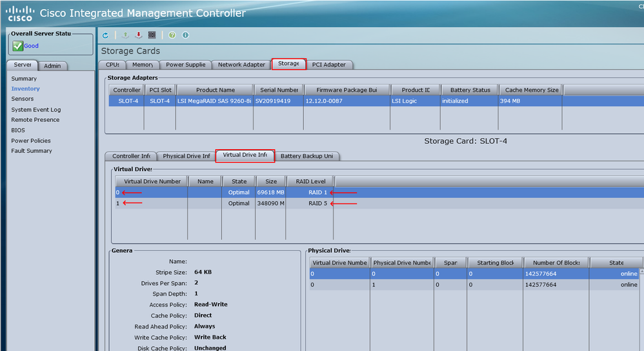The height and width of the screenshot is (351, 644).
Task: Click the physical drives table scrollbar
Action: [641, 310]
